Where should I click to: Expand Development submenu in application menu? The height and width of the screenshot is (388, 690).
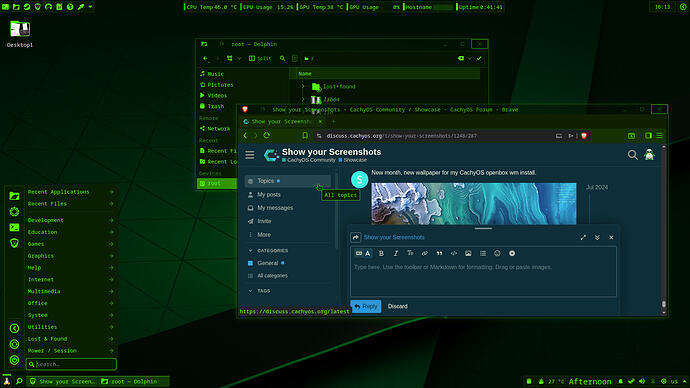(71, 220)
